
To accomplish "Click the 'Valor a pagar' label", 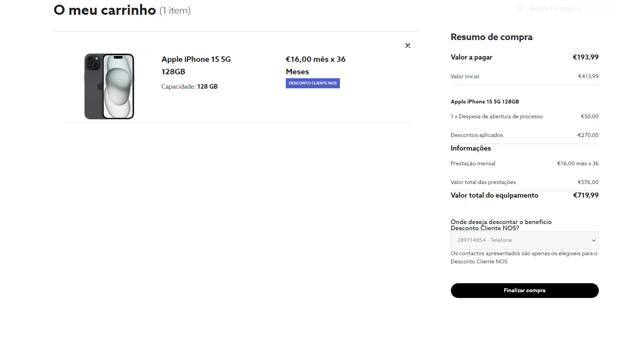I will pyautogui.click(x=472, y=57).
